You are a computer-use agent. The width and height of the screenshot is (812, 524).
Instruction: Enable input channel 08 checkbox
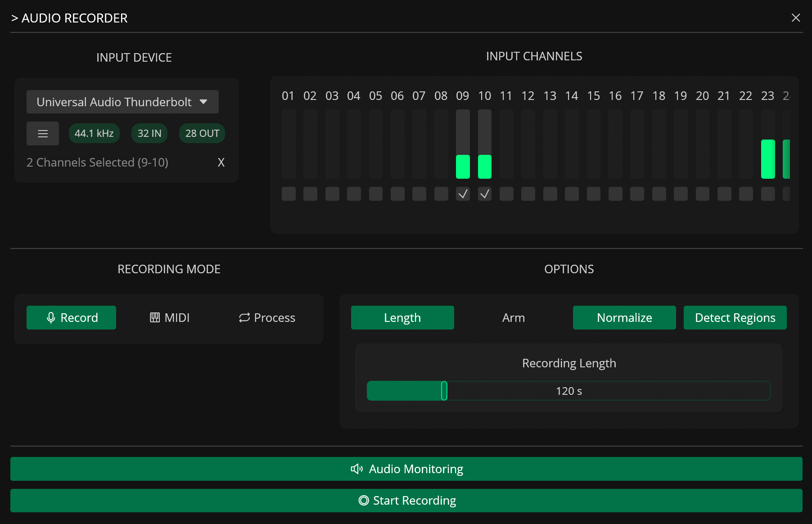point(441,194)
